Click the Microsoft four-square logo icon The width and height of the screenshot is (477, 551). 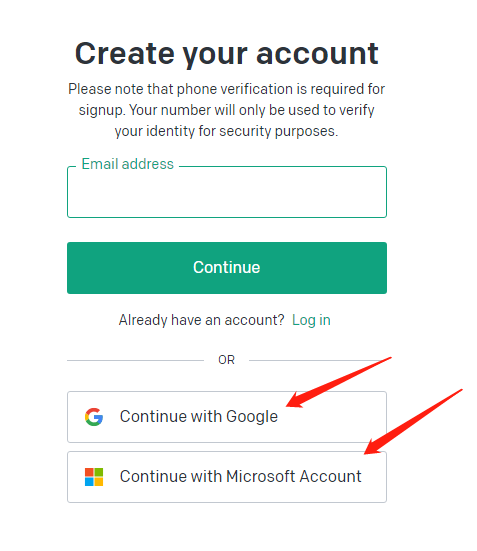coord(94,477)
